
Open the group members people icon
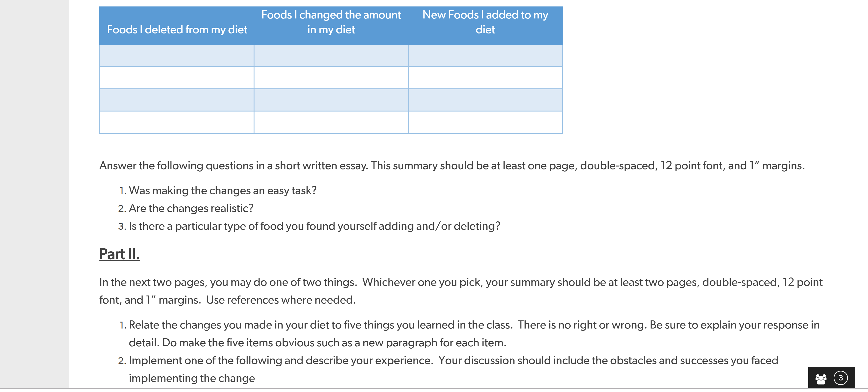click(820, 379)
